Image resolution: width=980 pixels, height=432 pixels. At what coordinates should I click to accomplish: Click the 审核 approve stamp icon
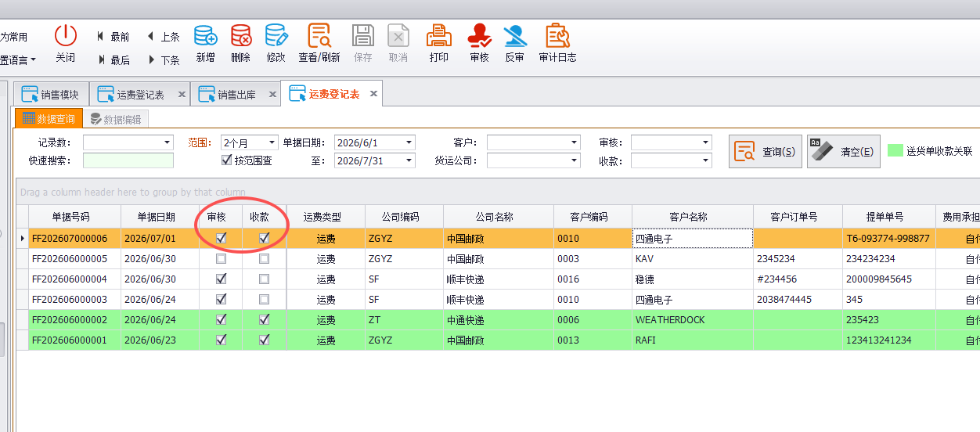click(x=479, y=35)
